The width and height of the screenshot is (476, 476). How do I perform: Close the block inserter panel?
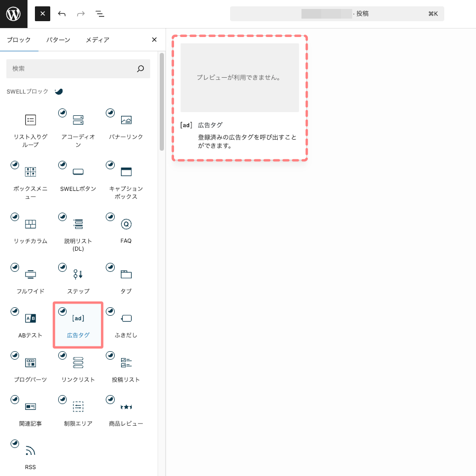coord(154,40)
